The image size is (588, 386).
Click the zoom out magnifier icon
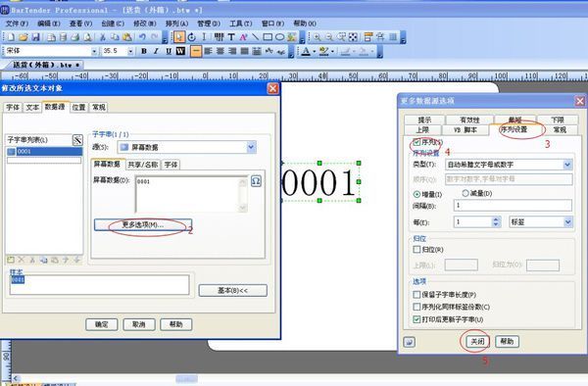click(x=329, y=37)
